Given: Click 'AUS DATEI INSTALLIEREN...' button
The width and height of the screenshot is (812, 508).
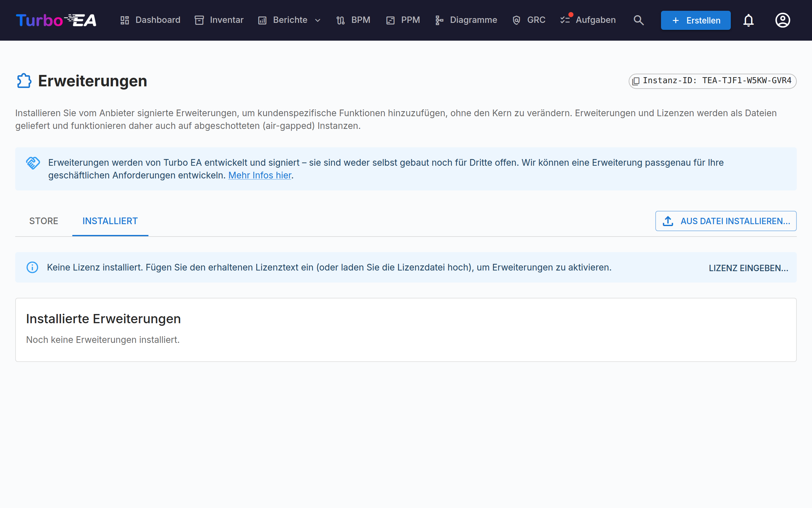Looking at the screenshot, I should pos(726,221).
